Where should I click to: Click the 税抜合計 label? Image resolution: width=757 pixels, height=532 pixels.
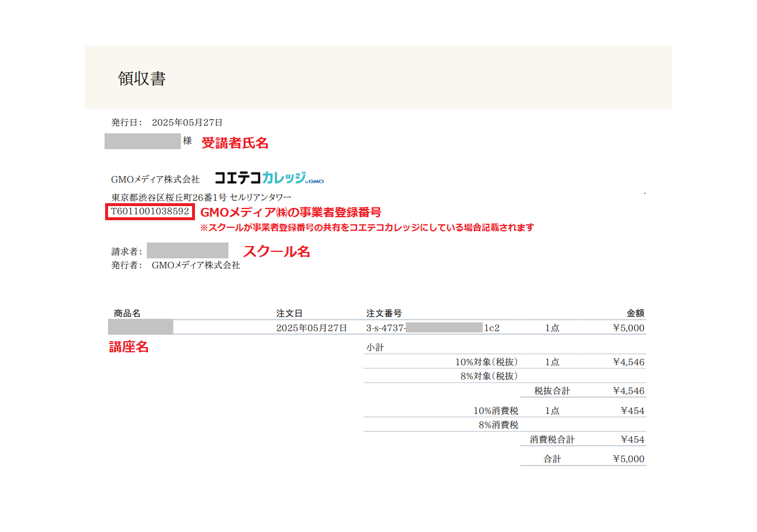click(552, 390)
